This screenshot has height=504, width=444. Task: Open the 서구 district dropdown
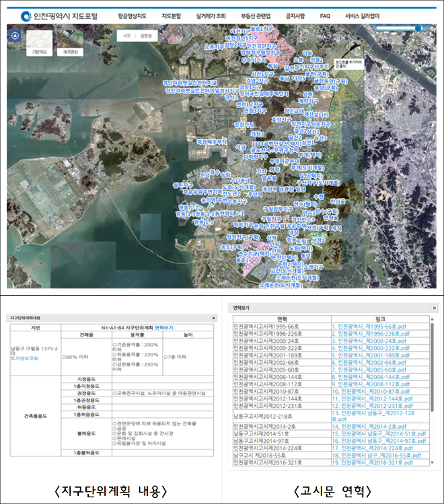126,35
